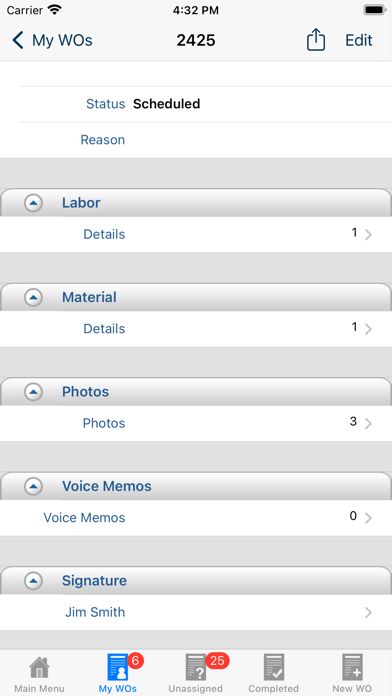Image resolution: width=392 pixels, height=696 pixels.
Task: Collapse the Labor section
Action: pyautogui.click(x=33, y=203)
